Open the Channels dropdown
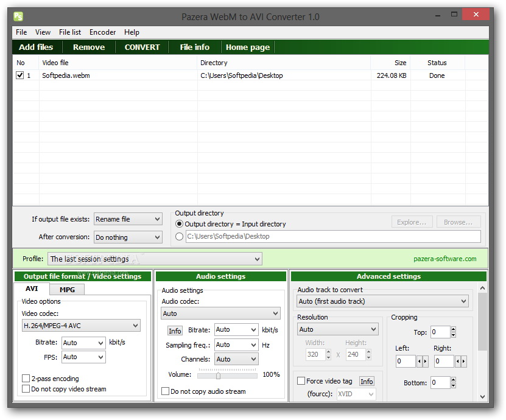 coord(236,359)
